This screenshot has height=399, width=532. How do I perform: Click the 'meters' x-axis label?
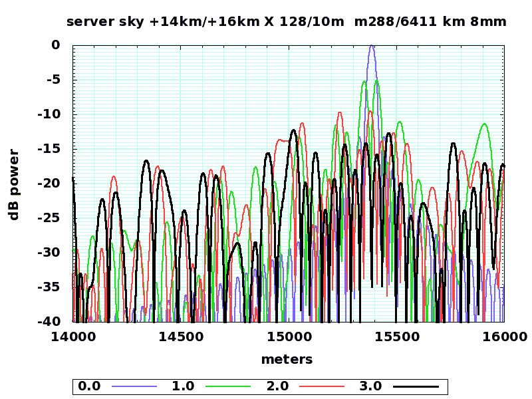click(x=287, y=359)
